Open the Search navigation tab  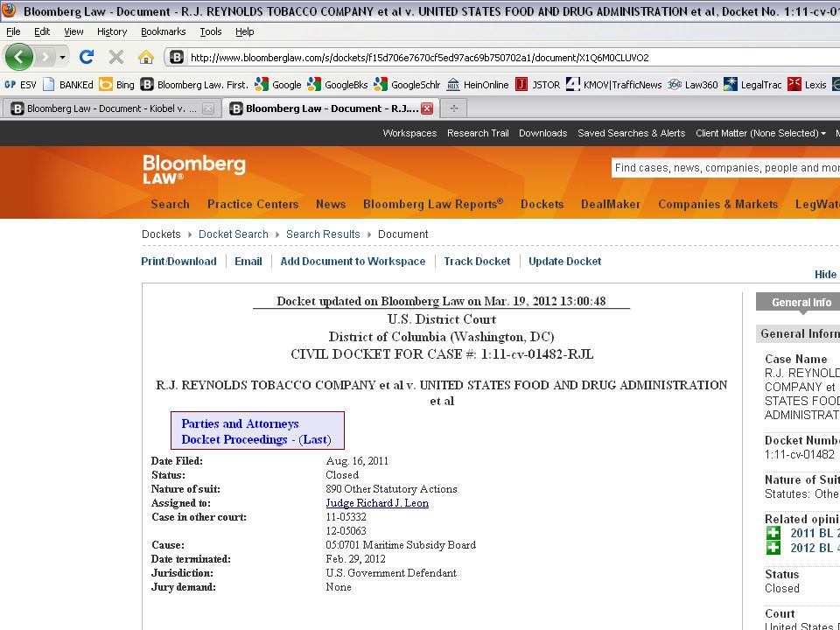point(171,204)
